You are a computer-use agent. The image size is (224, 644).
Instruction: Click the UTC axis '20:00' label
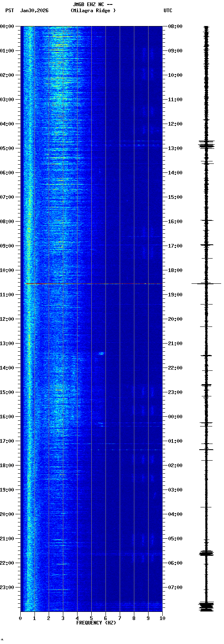click(175, 319)
